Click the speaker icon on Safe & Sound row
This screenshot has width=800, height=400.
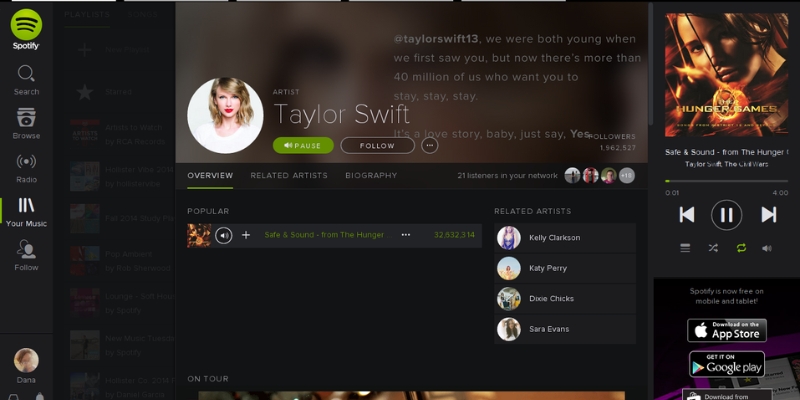[223, 235]
